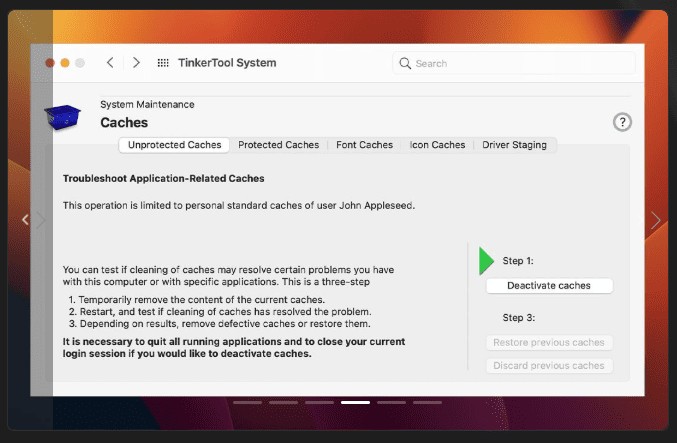Switch to the Icon Caches tab

point(437,145)
